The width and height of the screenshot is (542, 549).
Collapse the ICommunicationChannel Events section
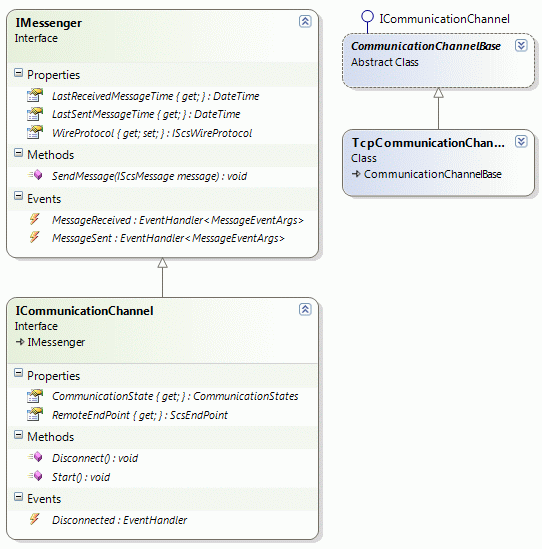(19, 497)
